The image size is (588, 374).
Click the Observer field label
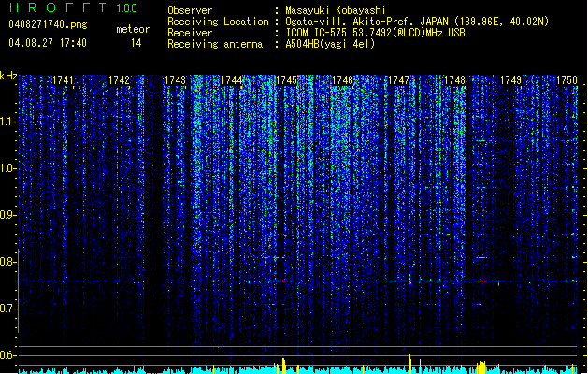pyautogui.click(x=190, y=10)
